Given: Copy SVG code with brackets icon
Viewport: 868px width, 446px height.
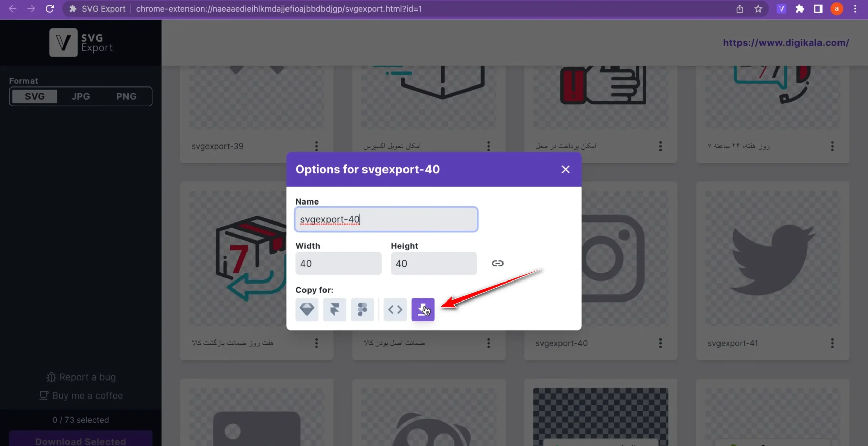Looking at the screenshot, I should point(395,309).
